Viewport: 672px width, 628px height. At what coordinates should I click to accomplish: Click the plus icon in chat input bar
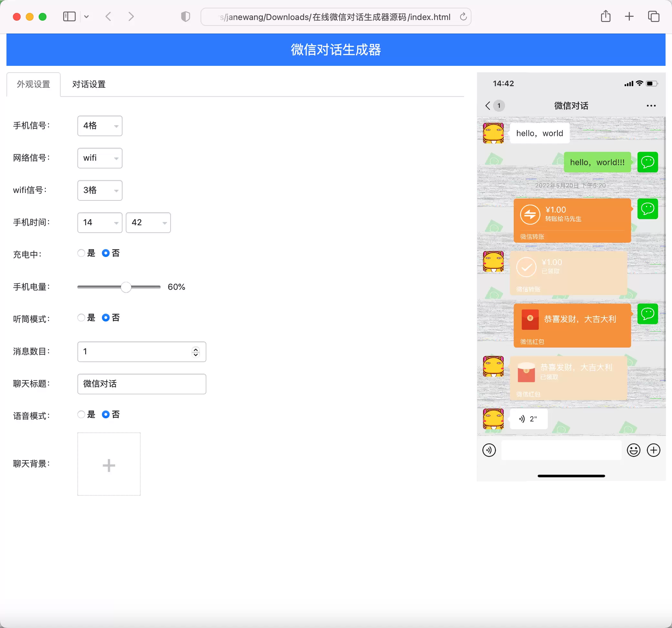[653, 451]
